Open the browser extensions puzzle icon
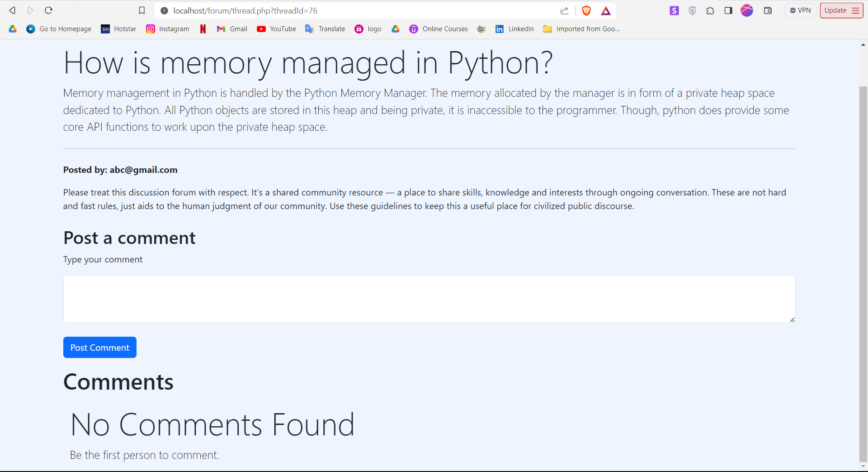This screenshot has height=472, width=868. tap(710, 10)
